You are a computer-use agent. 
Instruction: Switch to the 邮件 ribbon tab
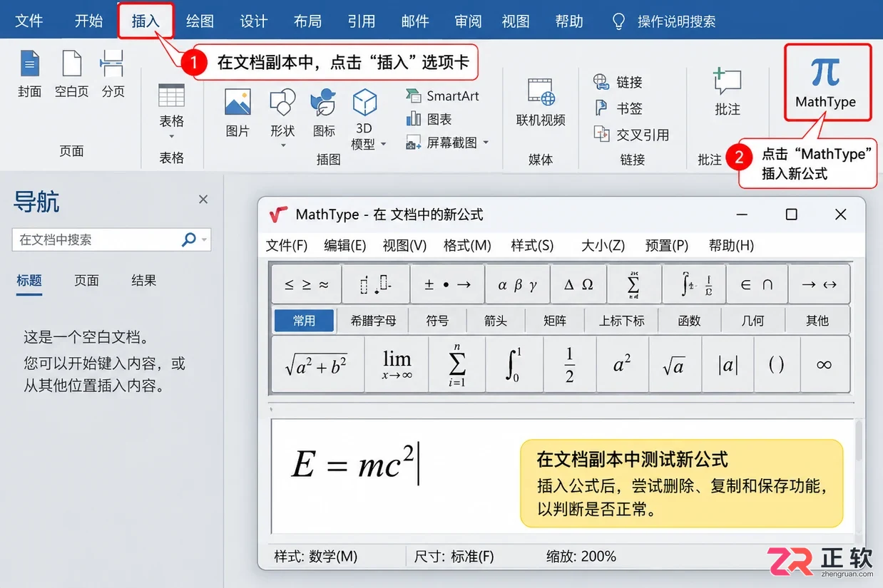click(x=415, y=21)
